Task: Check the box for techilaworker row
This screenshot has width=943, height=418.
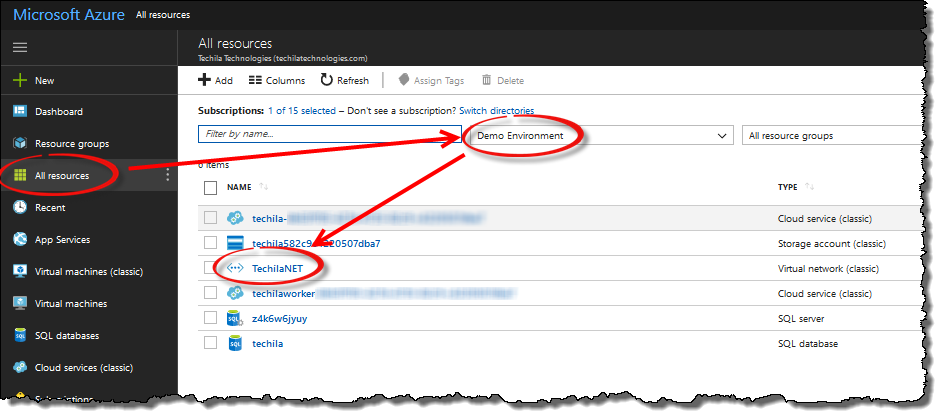Action: click(210, 293)
